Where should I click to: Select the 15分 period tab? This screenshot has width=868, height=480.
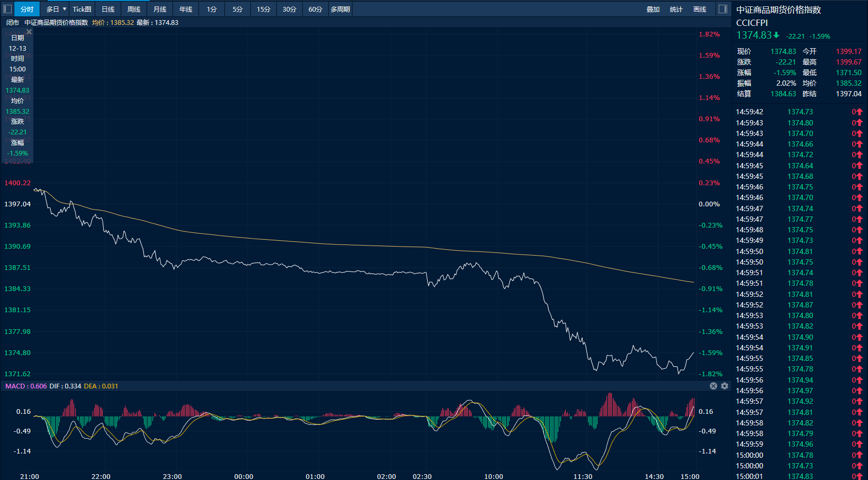tap(264, 9)
